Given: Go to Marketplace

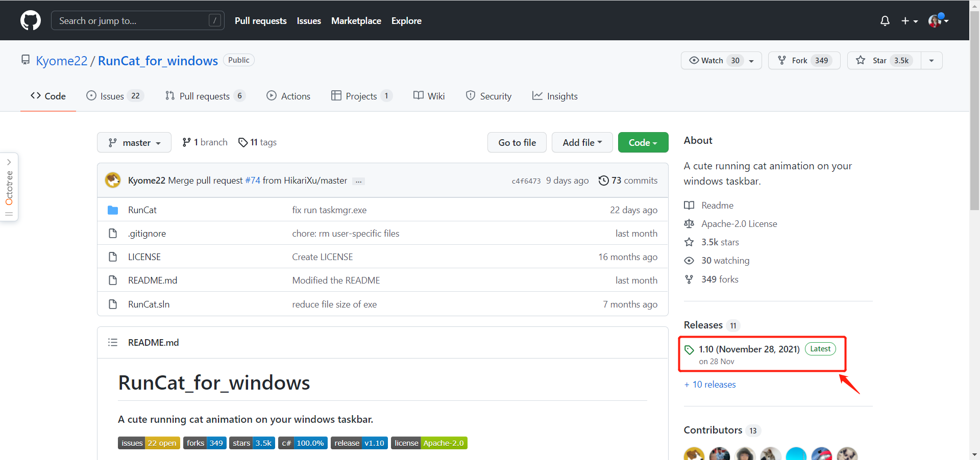Looking at the screenshot, I should [x=356, y=21].
